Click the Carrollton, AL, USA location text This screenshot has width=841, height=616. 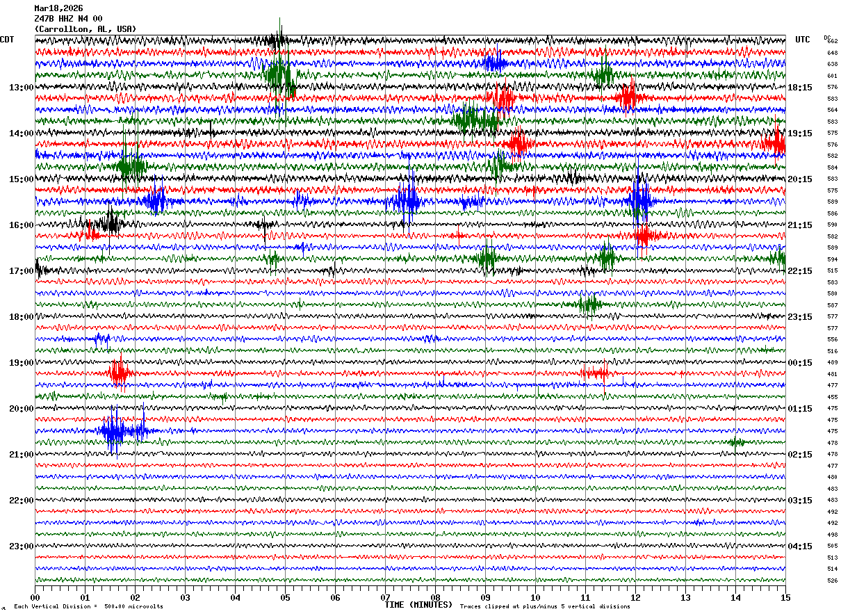click(85, 29)
